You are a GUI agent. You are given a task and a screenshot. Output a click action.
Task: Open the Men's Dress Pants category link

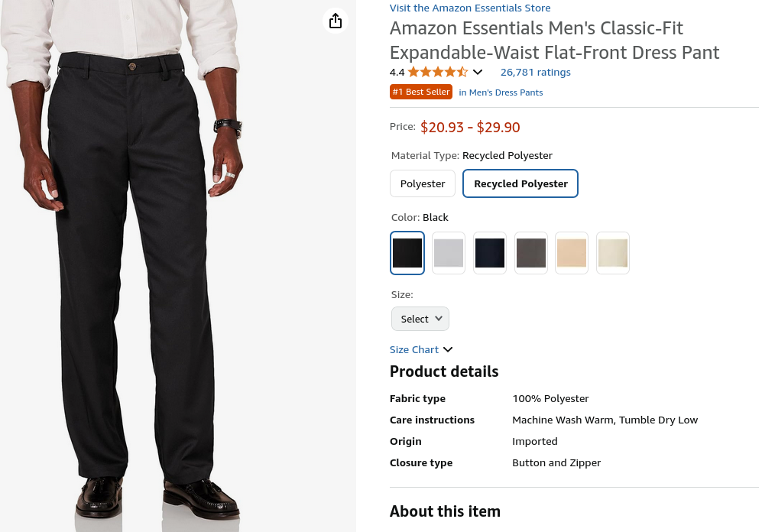click(x=501, y=92)
